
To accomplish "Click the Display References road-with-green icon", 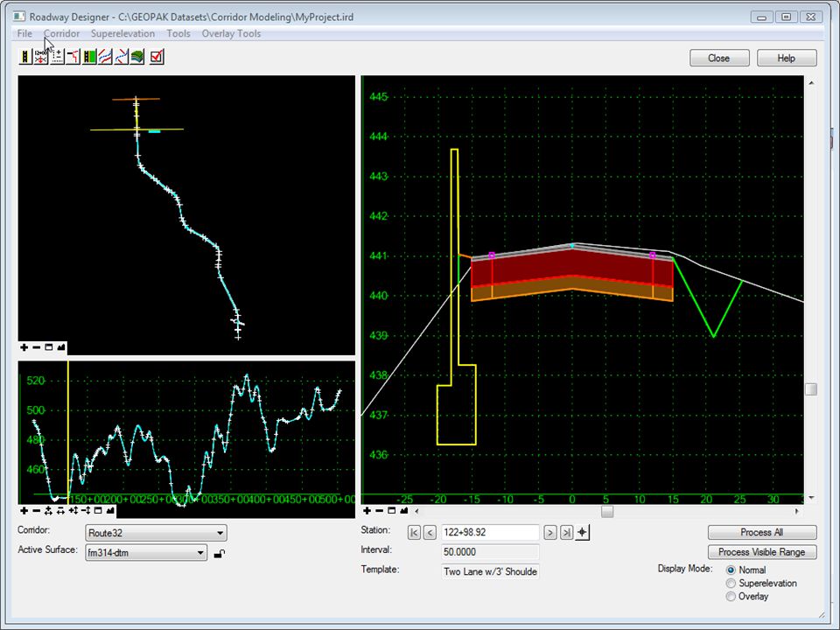I will click(x=89, y=56).
